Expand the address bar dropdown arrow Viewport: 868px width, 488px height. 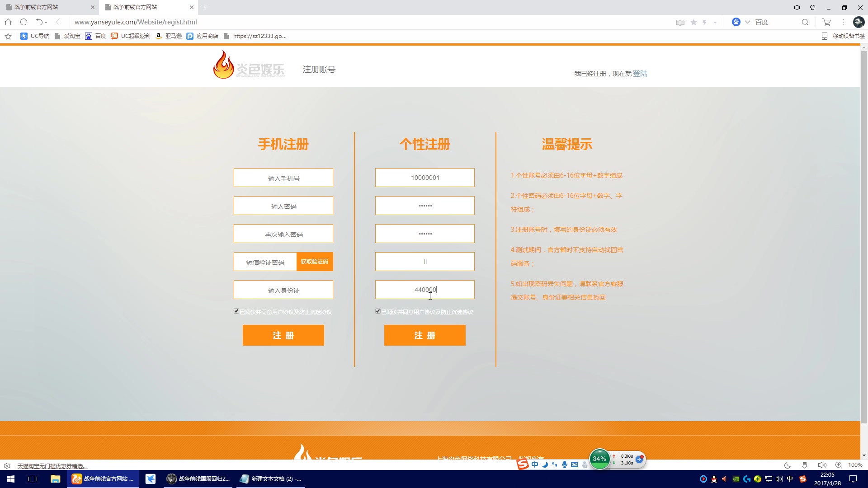pos(715,22)
